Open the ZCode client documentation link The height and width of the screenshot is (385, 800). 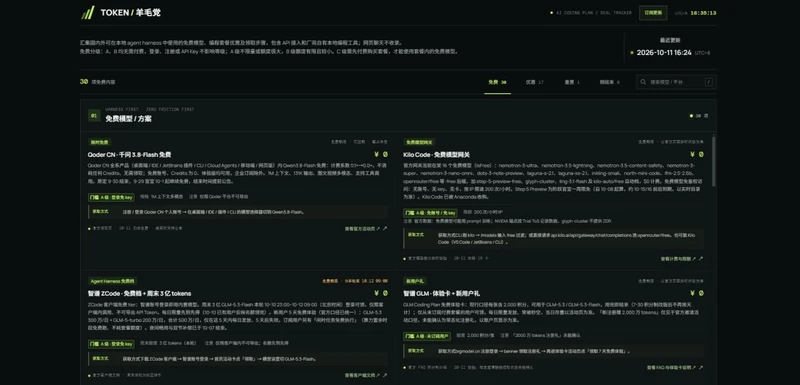[x=362, y=375]
